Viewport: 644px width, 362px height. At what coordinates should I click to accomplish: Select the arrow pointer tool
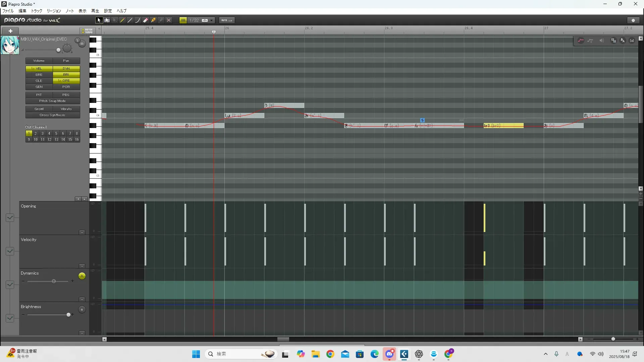pos(99,20)
